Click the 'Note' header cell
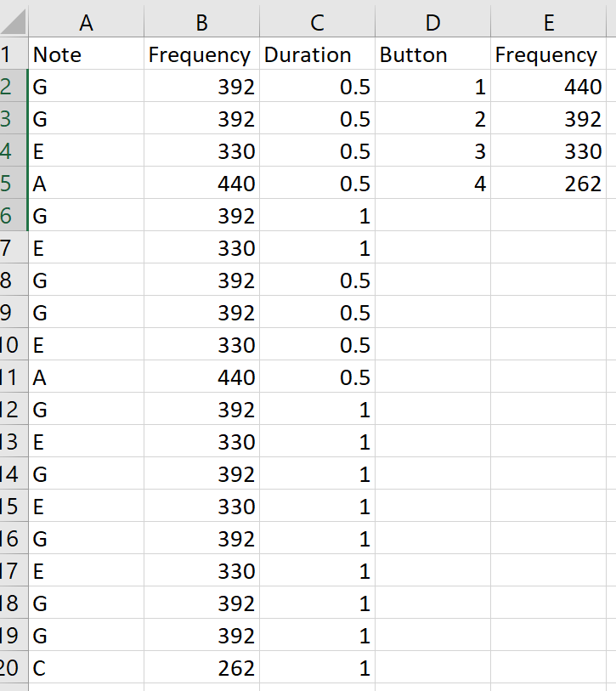Viewport: 616px width, 691px height. pyautogui.click(x=86, y=54)
